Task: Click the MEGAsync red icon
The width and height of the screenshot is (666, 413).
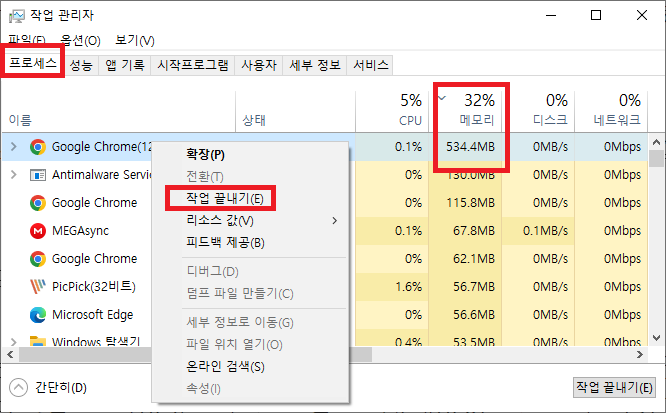Action: (x=38, y=231)
